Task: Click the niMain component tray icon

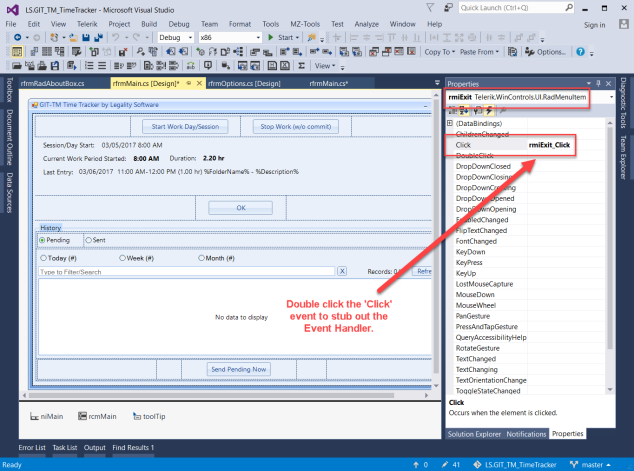Action: point(34,416)
